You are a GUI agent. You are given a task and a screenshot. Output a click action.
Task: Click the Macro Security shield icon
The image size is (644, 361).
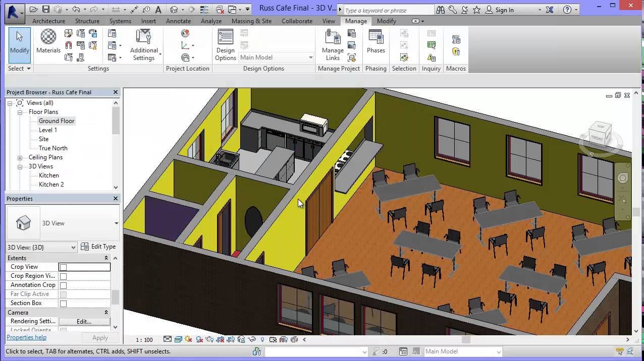456,51
